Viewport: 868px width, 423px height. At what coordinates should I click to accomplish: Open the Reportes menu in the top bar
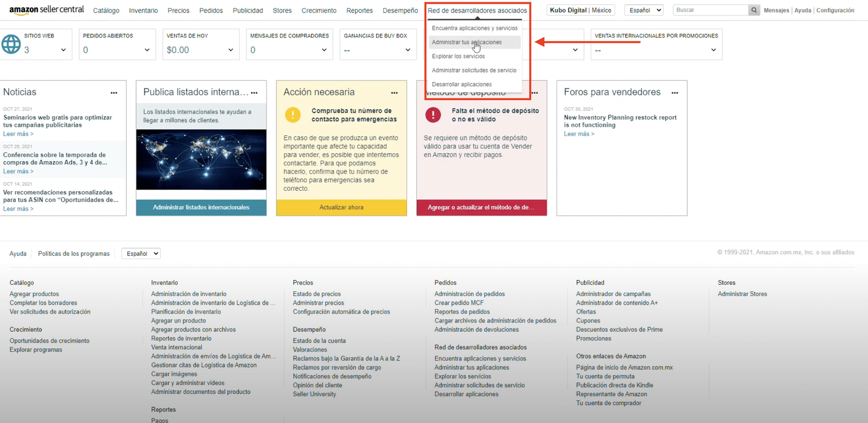(360, 10)
